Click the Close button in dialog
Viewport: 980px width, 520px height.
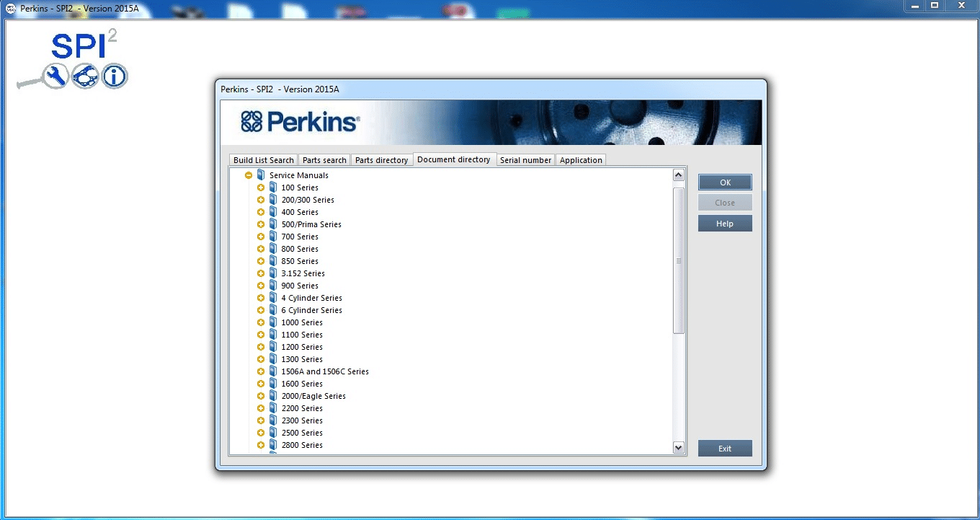[725, 203]
